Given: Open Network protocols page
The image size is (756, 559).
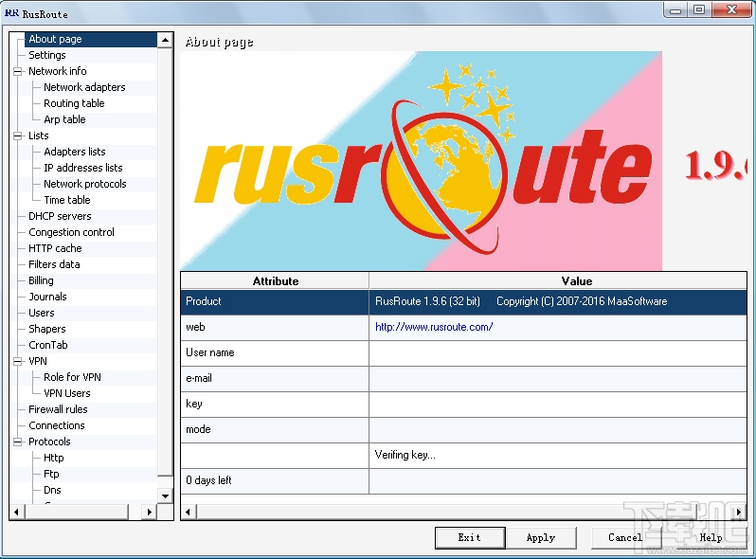Looking at the screenshot, I should (85, 184).
